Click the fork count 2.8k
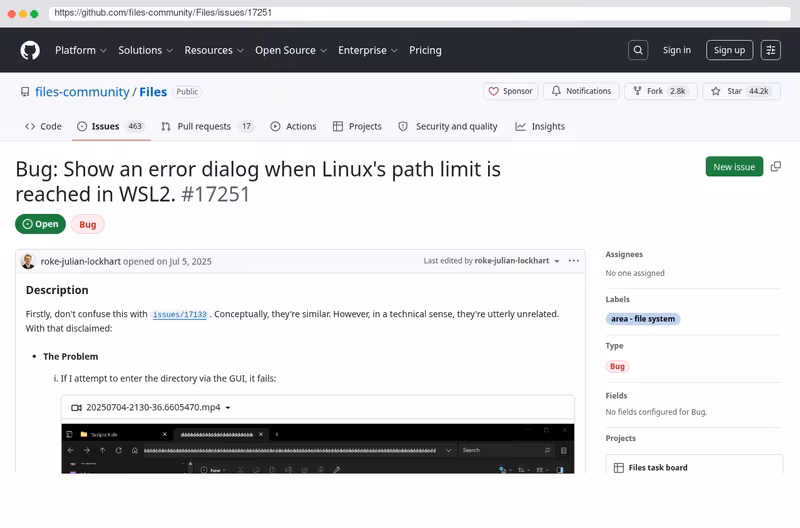Viewport: 800px width, 528px height. click(x=678, y=91)
